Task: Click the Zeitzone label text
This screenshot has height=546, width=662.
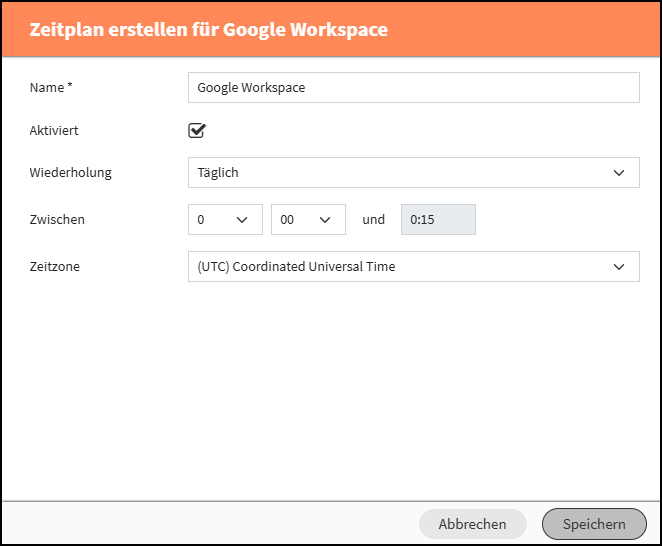Action: tap(54, 266)
